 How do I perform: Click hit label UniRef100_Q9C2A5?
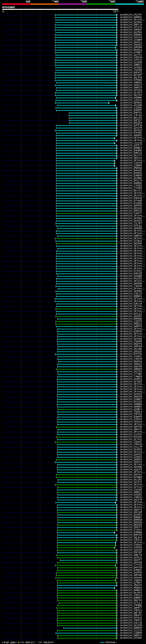pos(131,512)
